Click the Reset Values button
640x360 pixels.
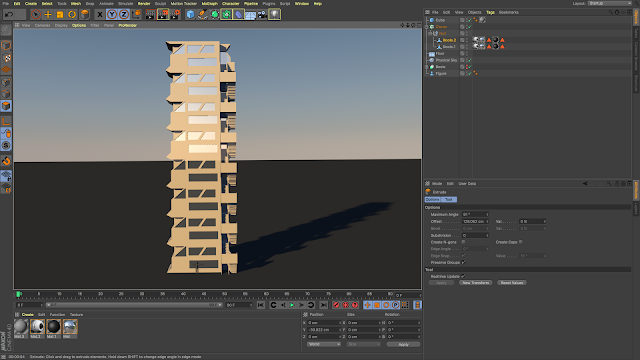tap(512, 282)
